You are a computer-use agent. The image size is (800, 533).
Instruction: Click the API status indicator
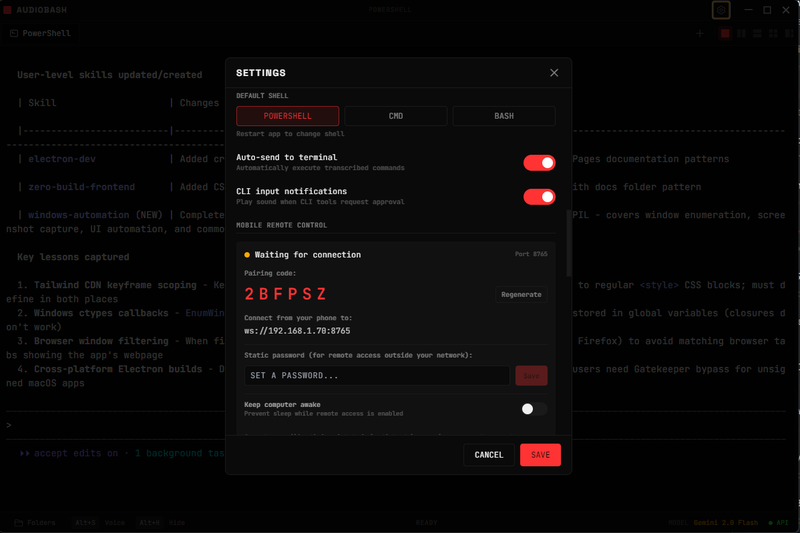pos(778,523)
